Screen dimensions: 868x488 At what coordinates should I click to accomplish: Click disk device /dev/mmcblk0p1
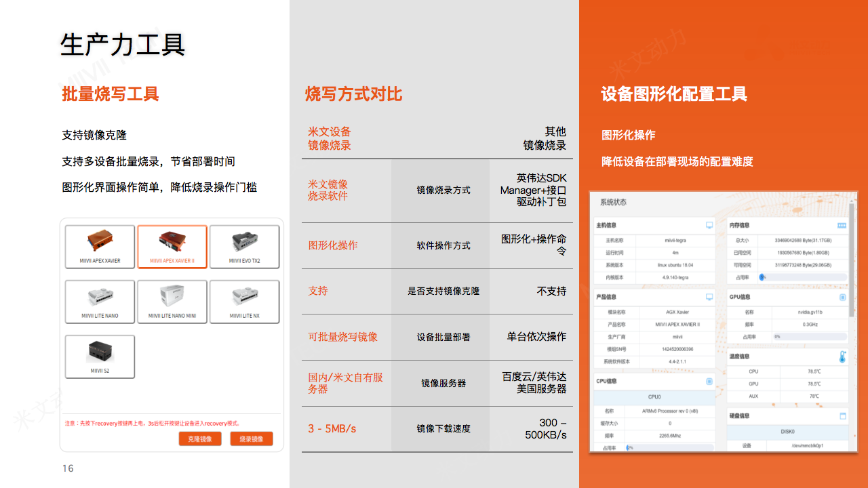tap(807, 445)
